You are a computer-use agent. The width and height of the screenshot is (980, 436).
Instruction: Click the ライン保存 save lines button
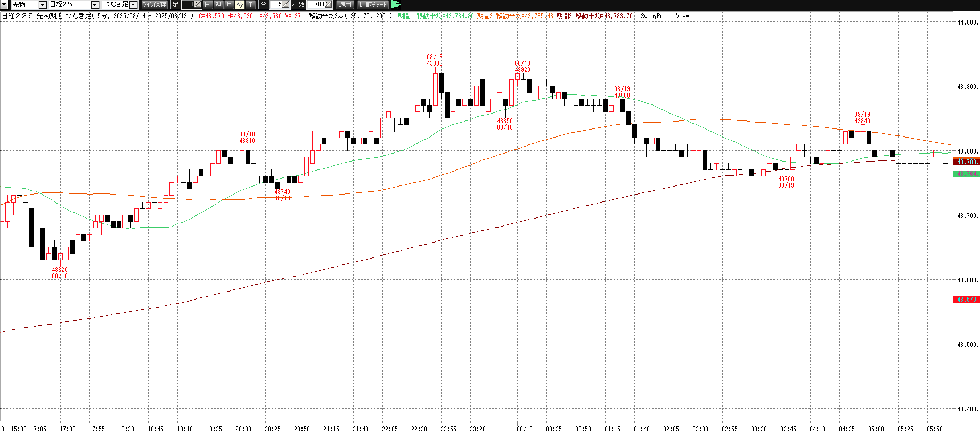point(155,5)
